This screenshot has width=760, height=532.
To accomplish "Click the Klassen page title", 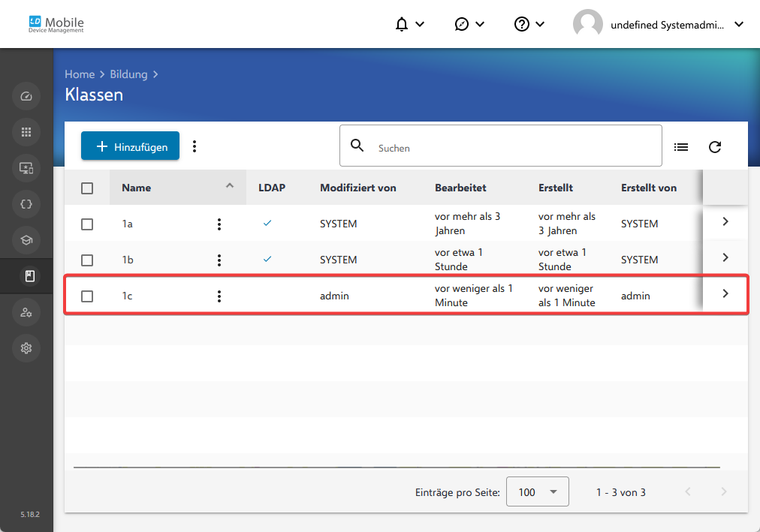I will (x=94, y=95).
